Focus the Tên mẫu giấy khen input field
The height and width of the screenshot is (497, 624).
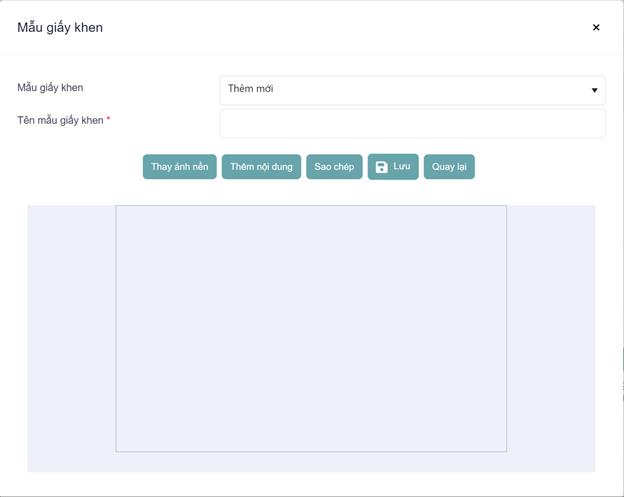click(x=412, y=123)
